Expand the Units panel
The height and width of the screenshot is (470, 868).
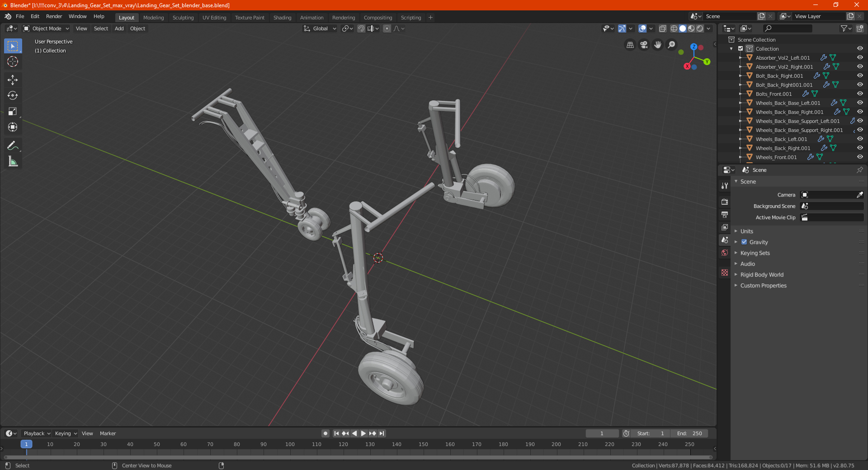point(746,231)
